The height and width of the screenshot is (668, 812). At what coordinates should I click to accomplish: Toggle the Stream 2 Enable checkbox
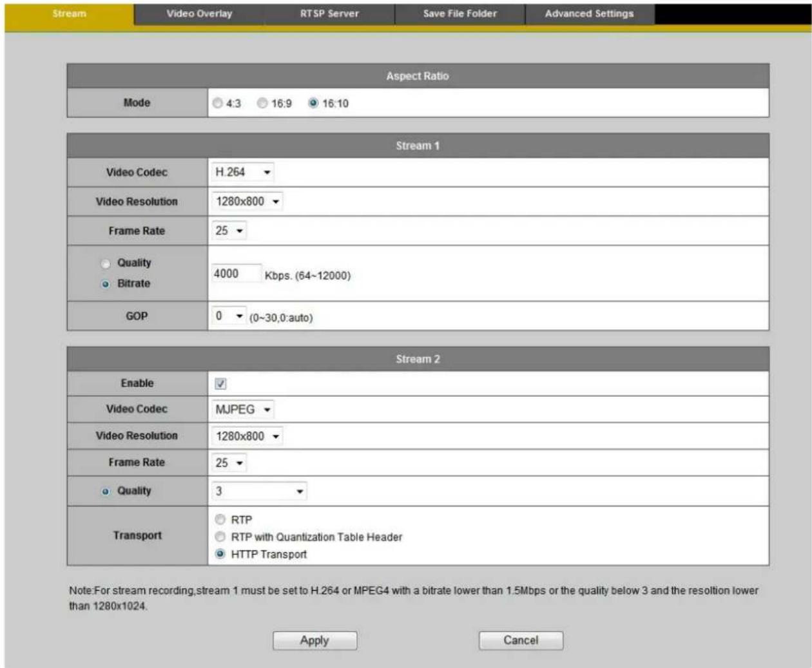tap(220, 384)
